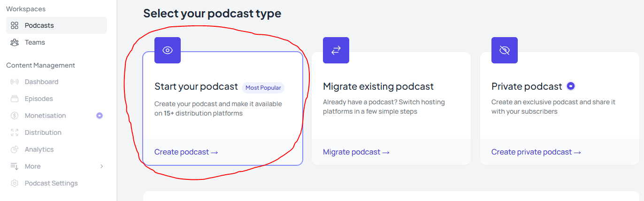Click the Analytics pie chart icon
644x201 pixels.
[x=15, y=149]
